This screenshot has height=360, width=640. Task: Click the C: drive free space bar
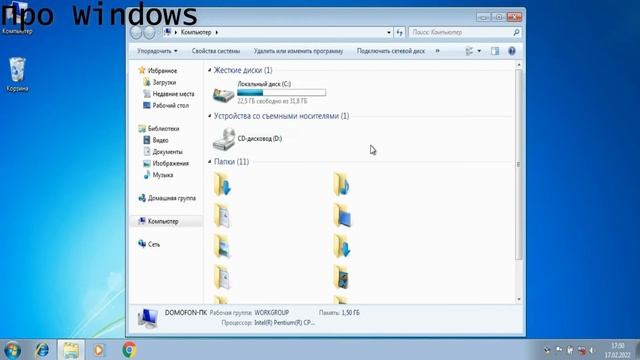(282, 93)
